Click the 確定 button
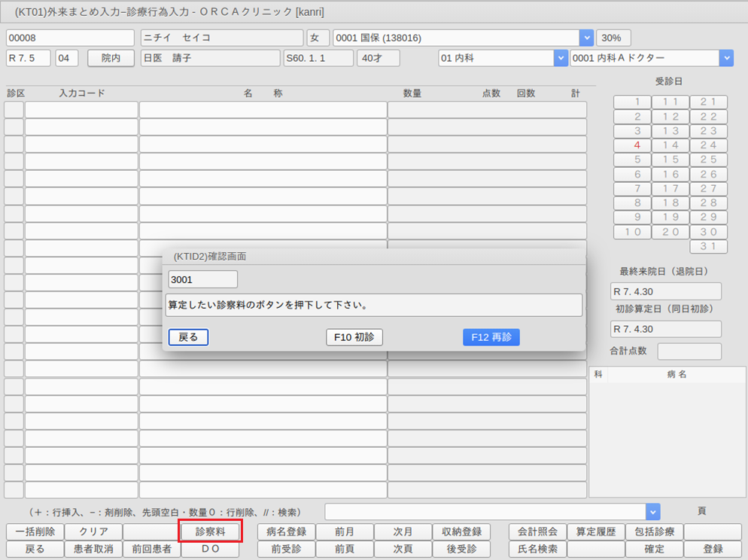 point(654,549)
